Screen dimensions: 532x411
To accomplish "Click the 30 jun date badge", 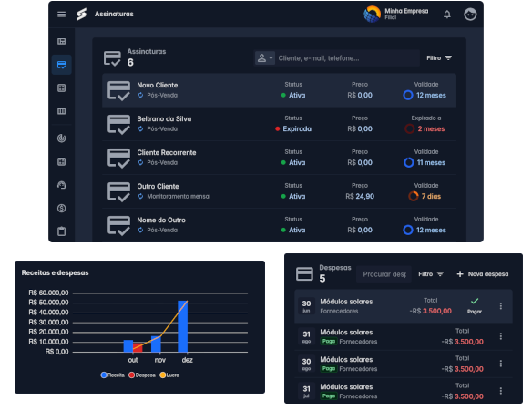I will point(306,306).
